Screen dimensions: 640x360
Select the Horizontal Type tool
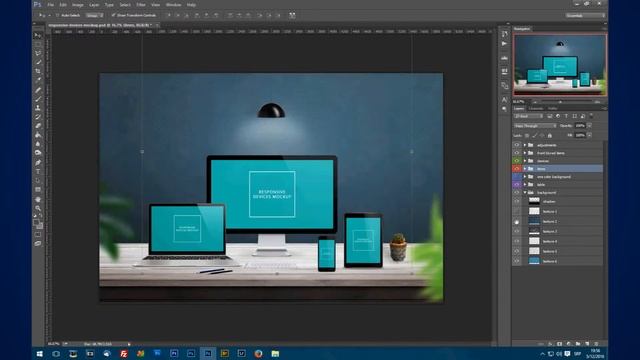(38, 171)
